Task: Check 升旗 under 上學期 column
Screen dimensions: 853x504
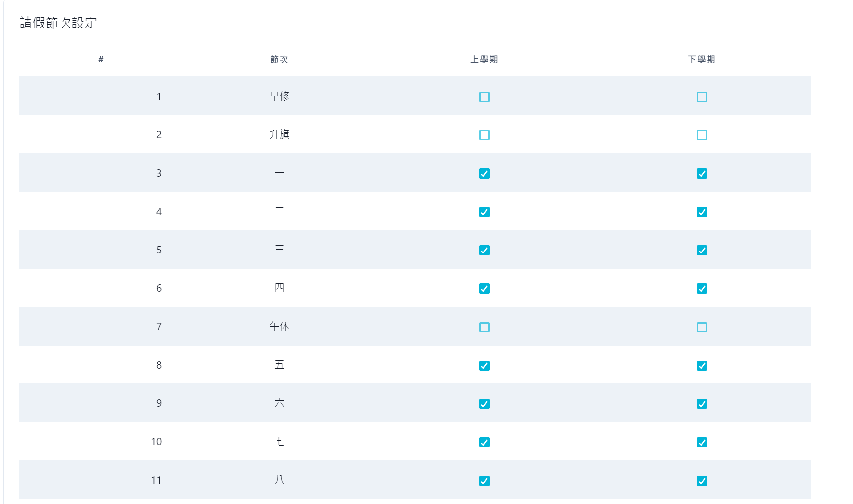Action: tap(484, 135)
